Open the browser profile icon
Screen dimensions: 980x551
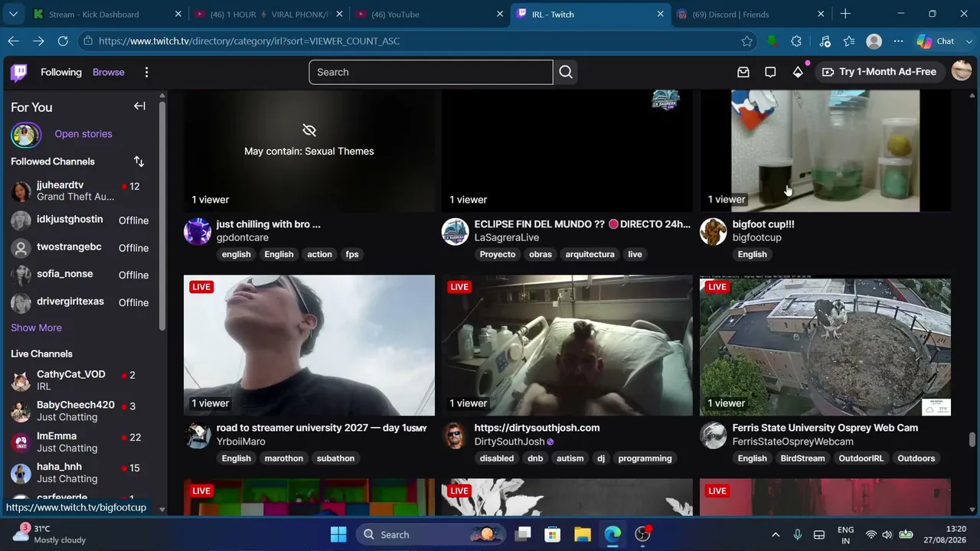[x=874, y=41]
